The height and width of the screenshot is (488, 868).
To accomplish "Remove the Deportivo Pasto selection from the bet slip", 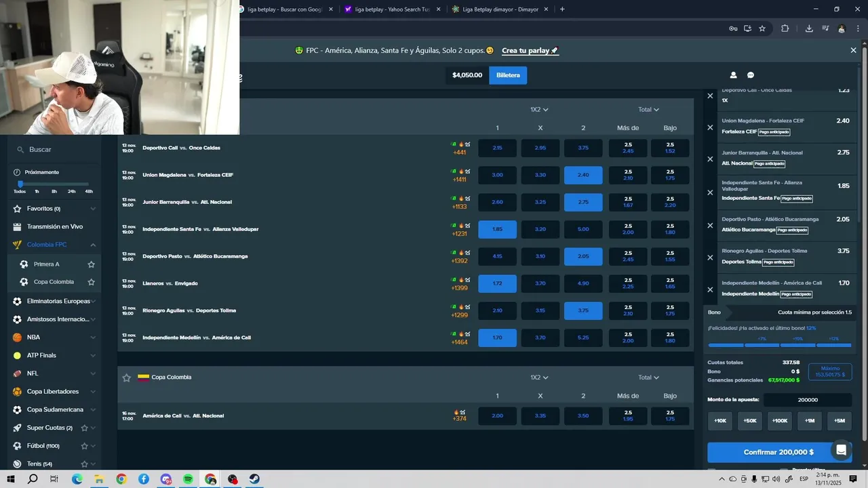I will pyautogui.click(x=710, y=225).
